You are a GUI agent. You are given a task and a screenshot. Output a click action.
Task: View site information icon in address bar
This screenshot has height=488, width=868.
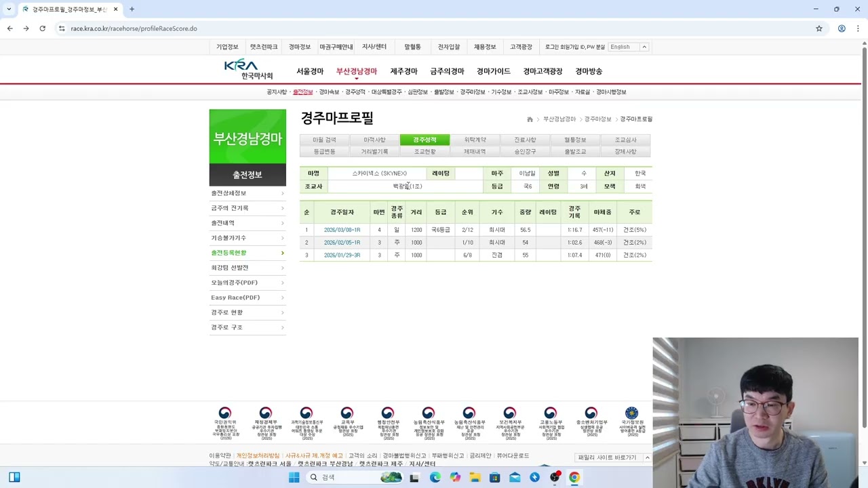coord(62,28)
